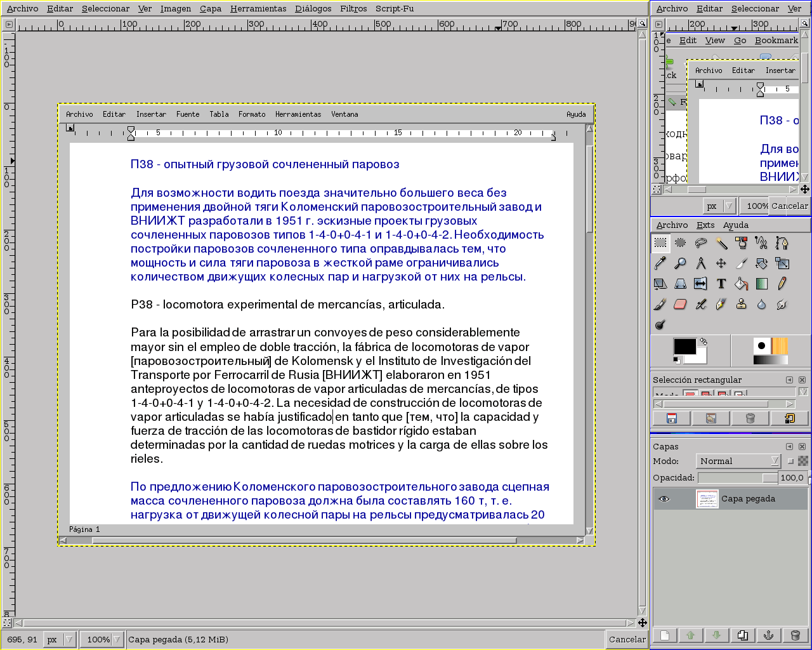The image size is (812, 650).
Task: Activate the Eraser tool
Action: click(x=681, y=304)
